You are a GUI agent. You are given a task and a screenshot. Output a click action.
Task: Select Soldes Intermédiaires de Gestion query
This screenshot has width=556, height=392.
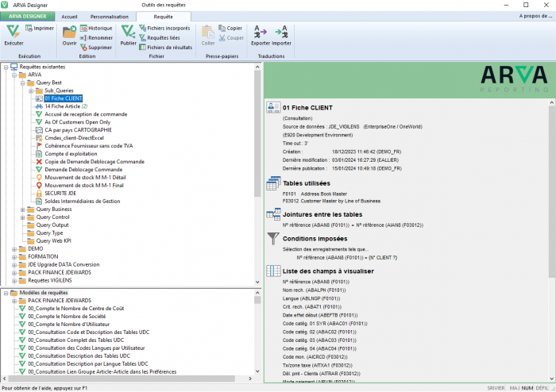click(x=82, y=201)
